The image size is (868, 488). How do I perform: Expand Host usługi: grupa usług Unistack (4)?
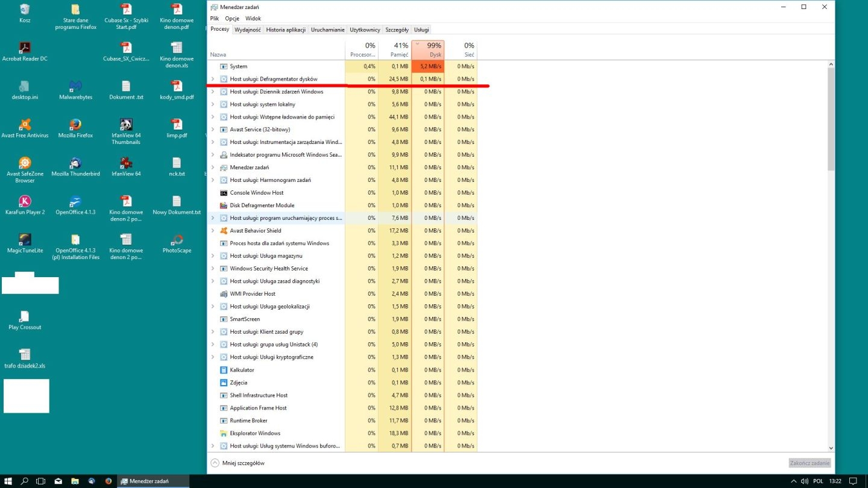tap(213, 345)
